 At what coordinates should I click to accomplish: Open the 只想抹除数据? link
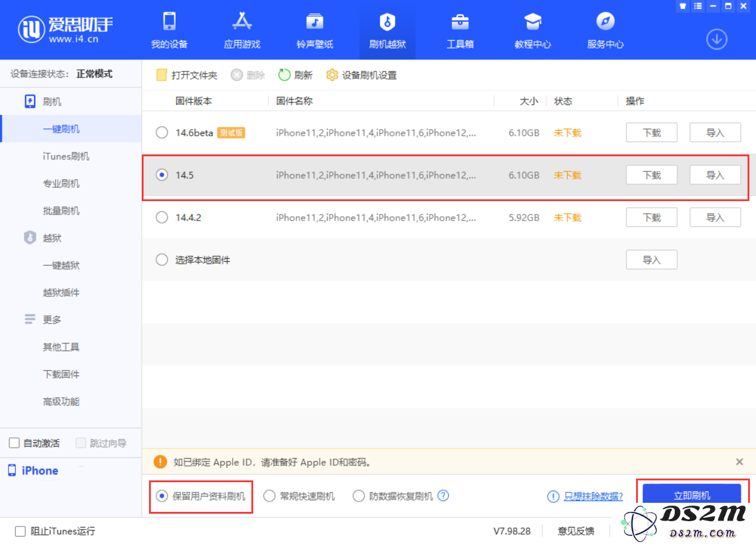point(593,496)
